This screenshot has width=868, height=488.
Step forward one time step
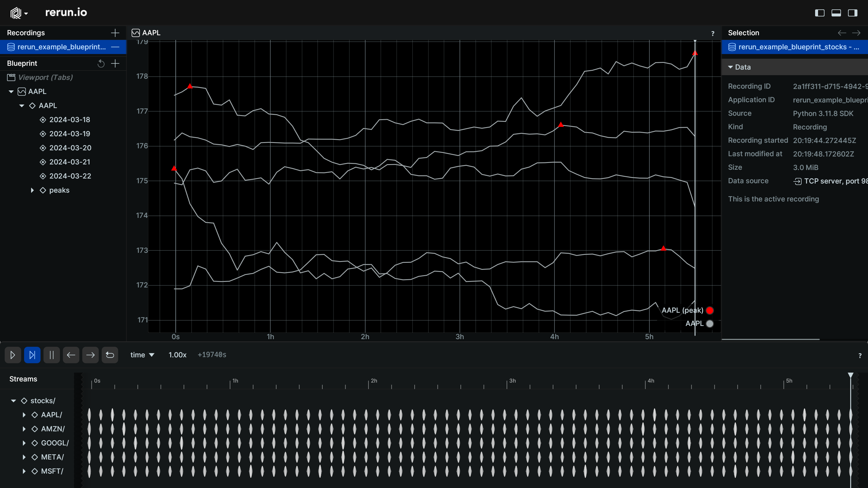pyautogui.click(x=90, y=355)
